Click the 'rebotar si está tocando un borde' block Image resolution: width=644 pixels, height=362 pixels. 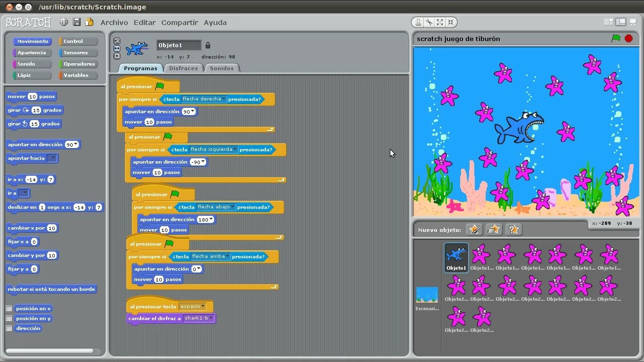coord(51,289)
